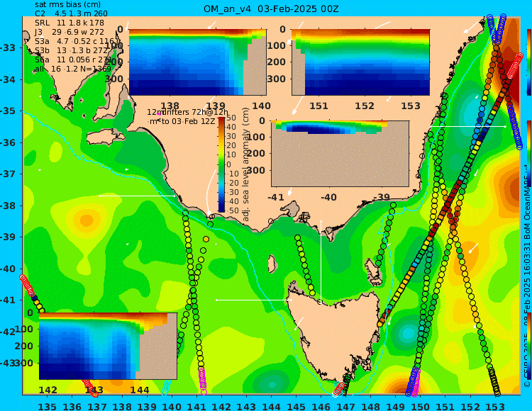Click the 'to 03 Feb 12Z' text
This screenshot has height=411, width=532.
pyautogui.click(x=188, y=121)
